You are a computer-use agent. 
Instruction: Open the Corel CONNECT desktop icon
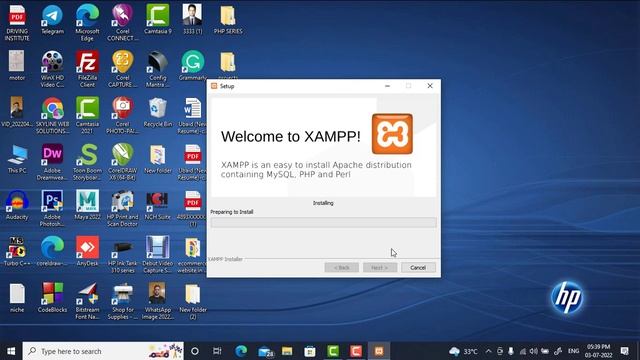coord(122,22)
